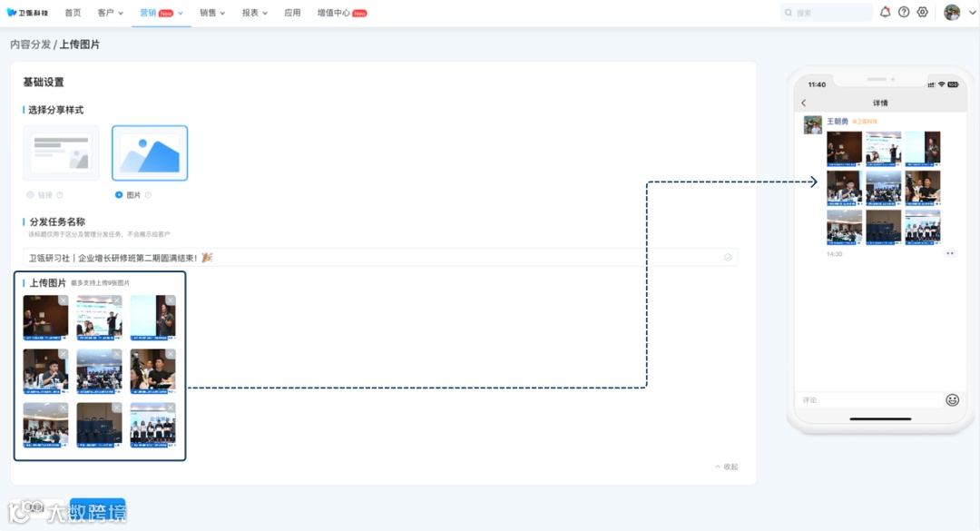Tap the back arrow in phone preview
Image resolution: width=980 pixels, height=531 pixels.
coord(804,103)
